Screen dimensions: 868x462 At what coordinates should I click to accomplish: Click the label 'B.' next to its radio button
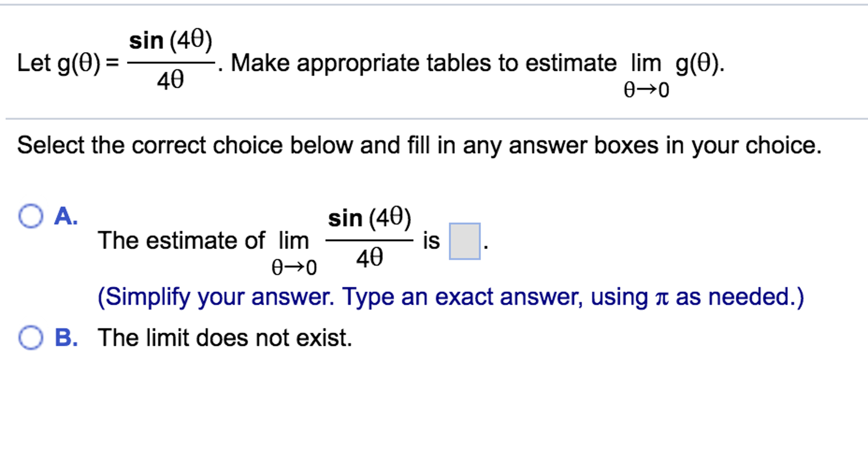(66, 337)
